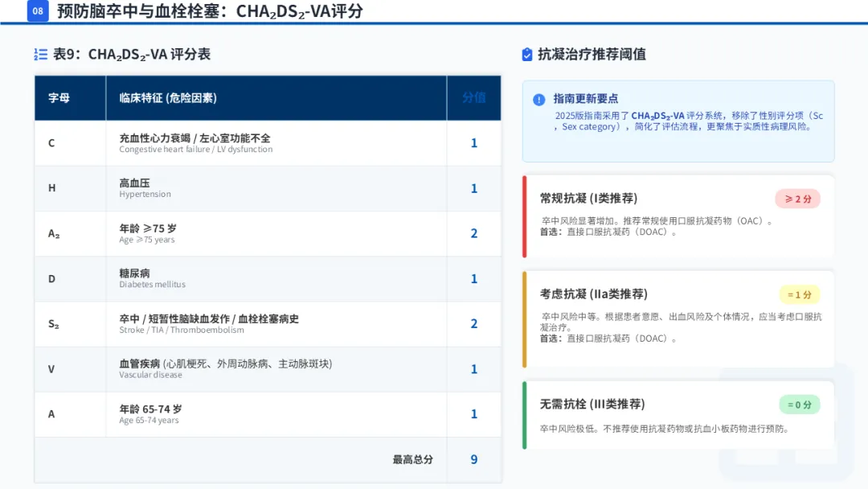
Task: Click score 1 in the 糖尿病 row
Action: pyautogui.click(x=474, y=278)
